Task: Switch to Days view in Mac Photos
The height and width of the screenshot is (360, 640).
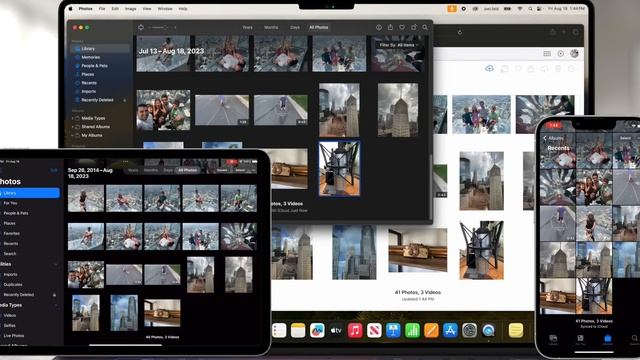Action: point(295,27)
